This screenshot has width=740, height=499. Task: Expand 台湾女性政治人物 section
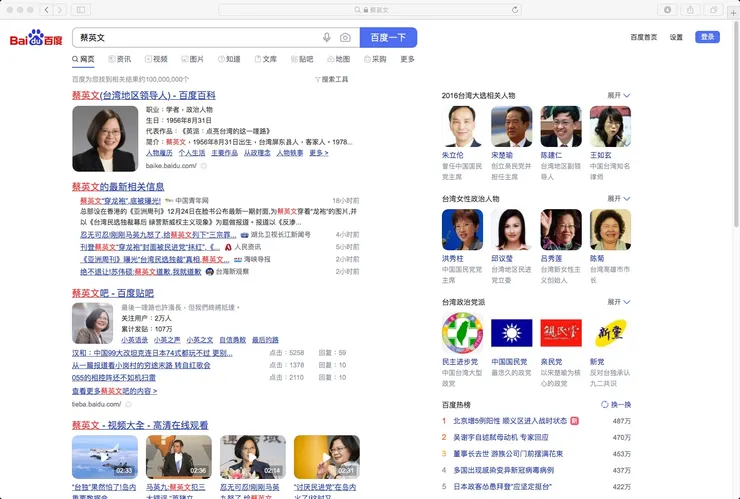(x=618, y=199)
